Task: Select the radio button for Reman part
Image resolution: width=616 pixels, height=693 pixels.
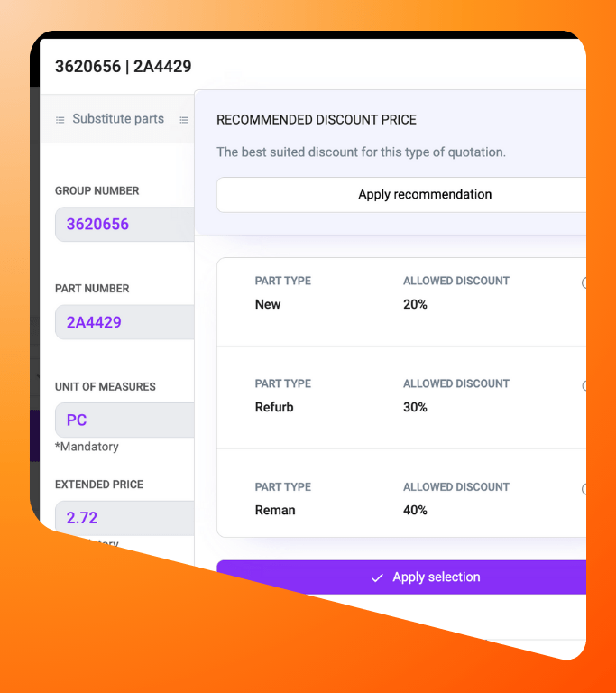Action: [x=584, y=488]
